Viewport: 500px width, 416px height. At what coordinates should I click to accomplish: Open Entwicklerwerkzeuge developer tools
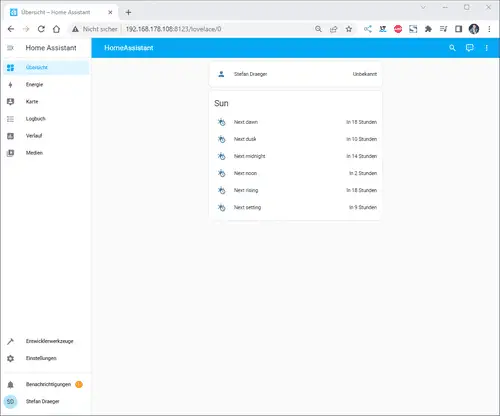tap(46, 341)
